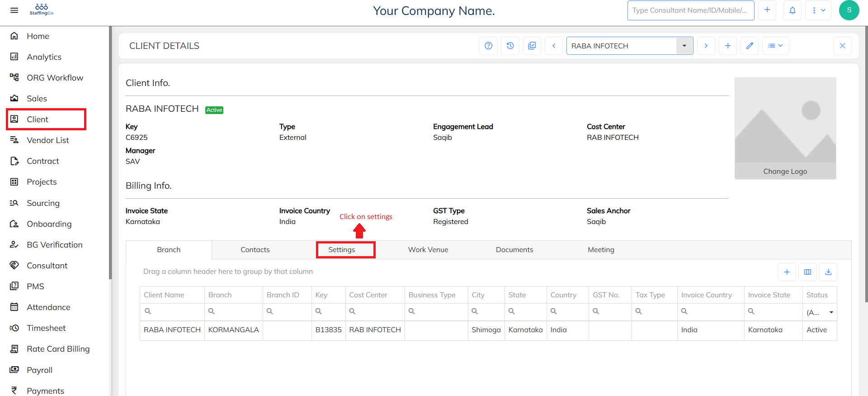Open the notifications bell
The width and height of the screenshot is (868, 396).
pos(793,10)
